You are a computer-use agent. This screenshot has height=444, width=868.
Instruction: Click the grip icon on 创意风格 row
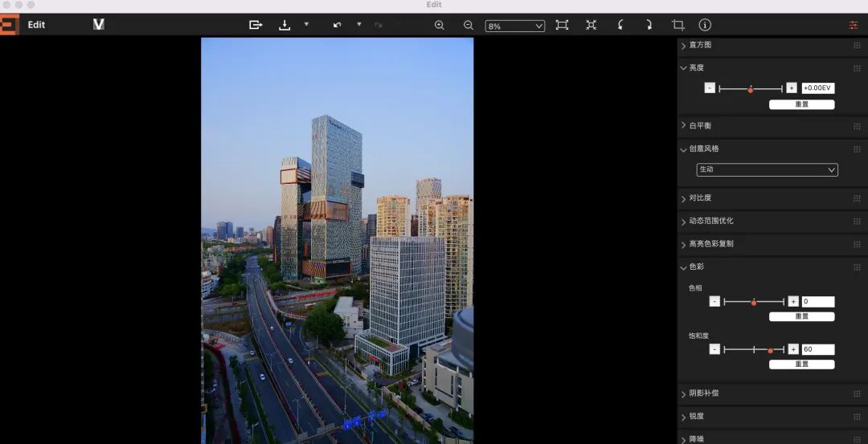[x=857, y=149]
